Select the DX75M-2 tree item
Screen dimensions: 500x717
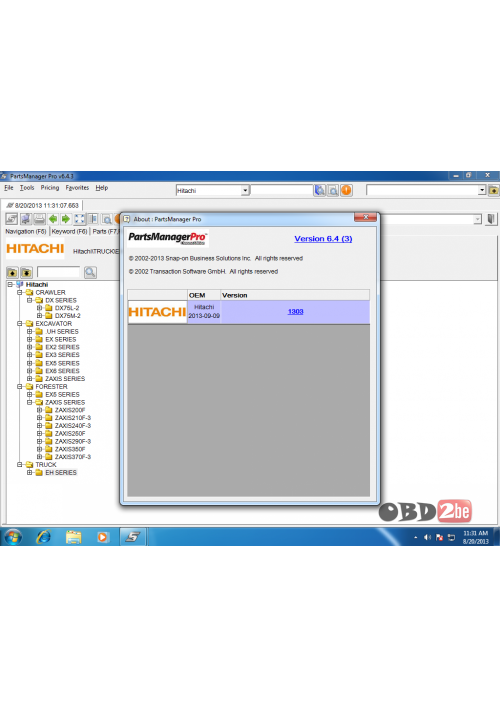(x=68, y=316)
